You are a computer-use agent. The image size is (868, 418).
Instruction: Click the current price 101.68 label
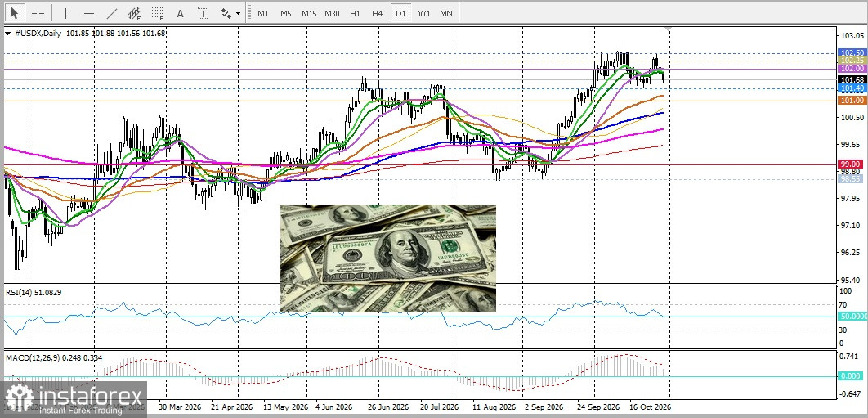point(852,80)
